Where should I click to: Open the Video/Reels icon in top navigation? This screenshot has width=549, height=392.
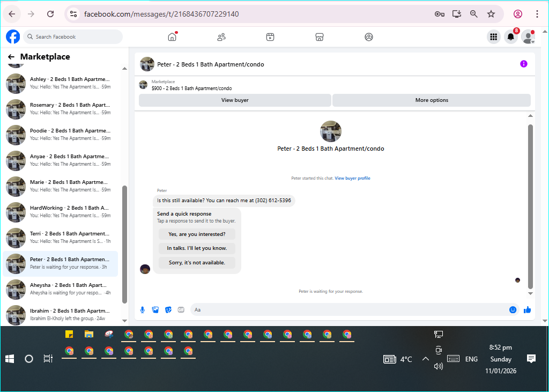coord(270,37)
